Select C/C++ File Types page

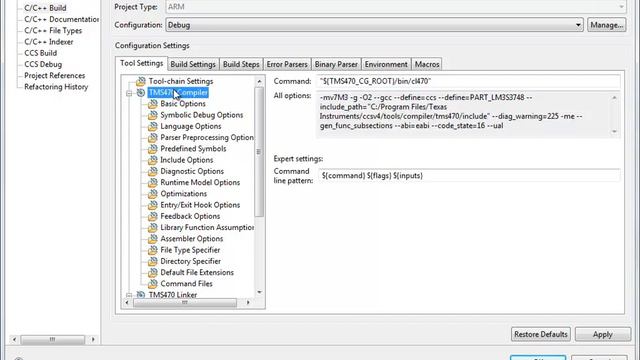[53, 31]
